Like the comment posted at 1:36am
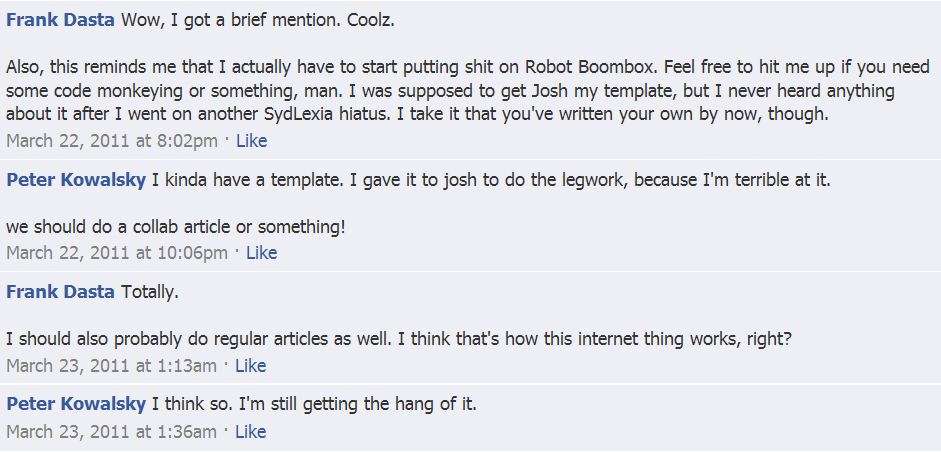Image resolution: width=941 pixels, height=452 pixels. tap(251, 432)
